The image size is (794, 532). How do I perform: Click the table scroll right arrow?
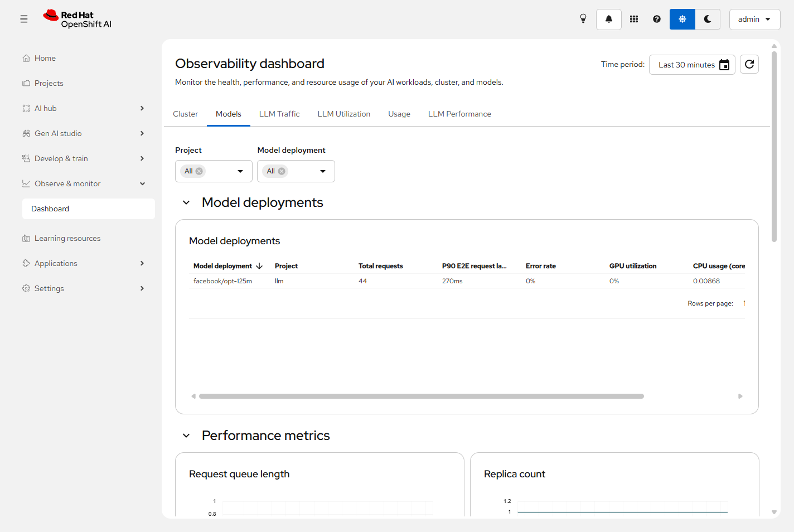click(740, 396)
